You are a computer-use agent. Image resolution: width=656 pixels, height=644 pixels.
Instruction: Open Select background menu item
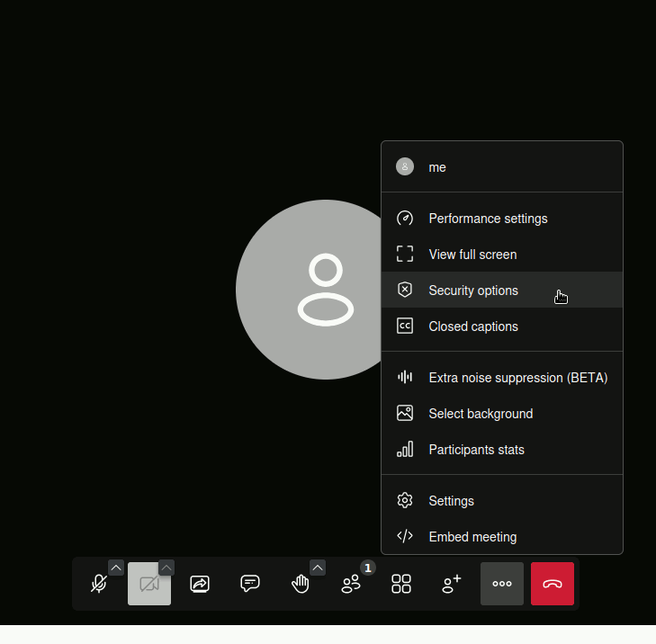click(502, 414)
